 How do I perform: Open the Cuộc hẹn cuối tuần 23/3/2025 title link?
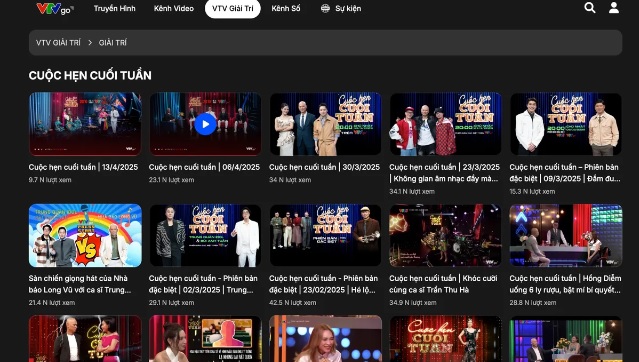pyautogui.click(x=445, y=173)
